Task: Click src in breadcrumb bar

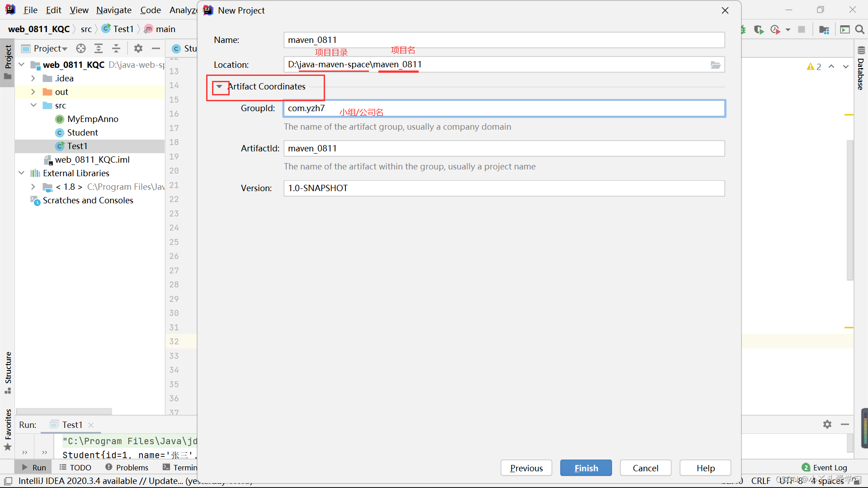Action: [x=86, y=29]
